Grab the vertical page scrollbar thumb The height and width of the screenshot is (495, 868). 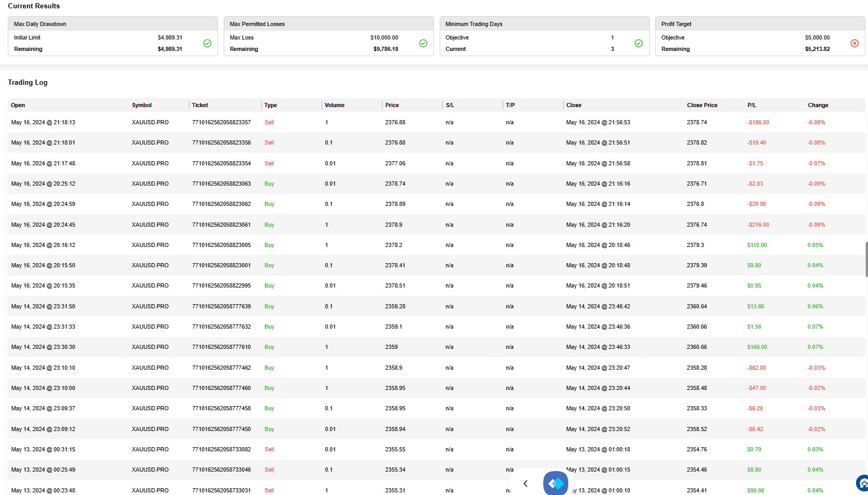[x=866, y=259]
